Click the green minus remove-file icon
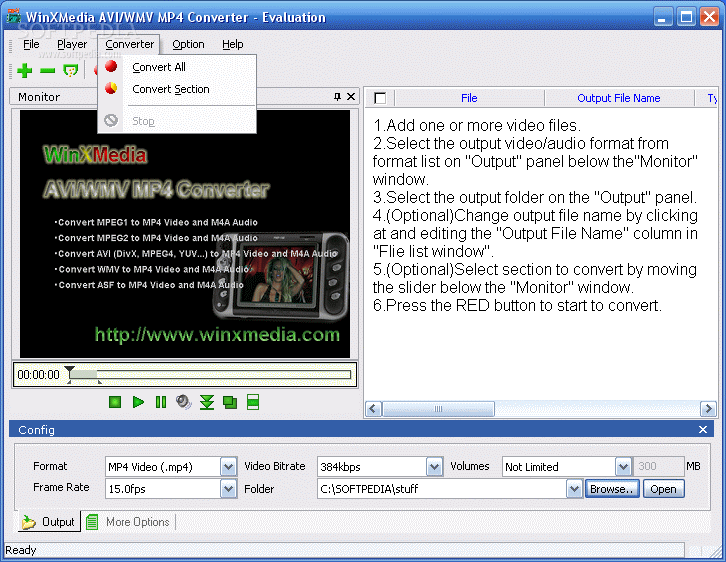726x562 pixels. point(48,70)
